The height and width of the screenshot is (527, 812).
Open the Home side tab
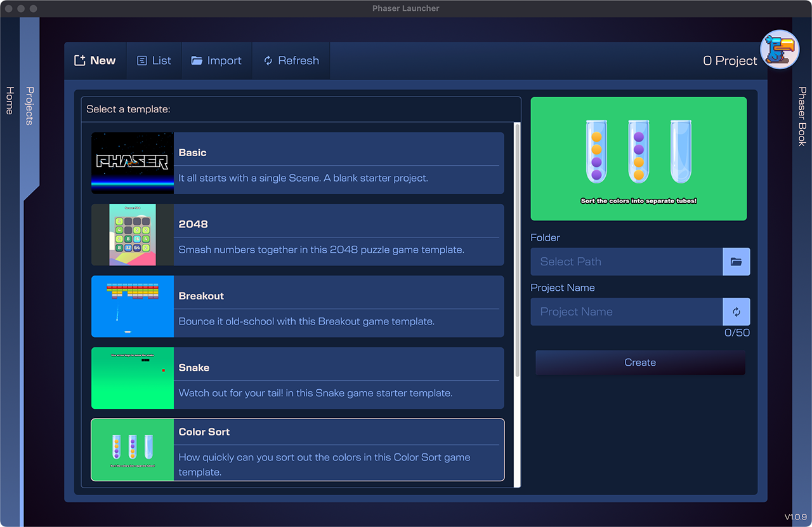tap(10, 100)
